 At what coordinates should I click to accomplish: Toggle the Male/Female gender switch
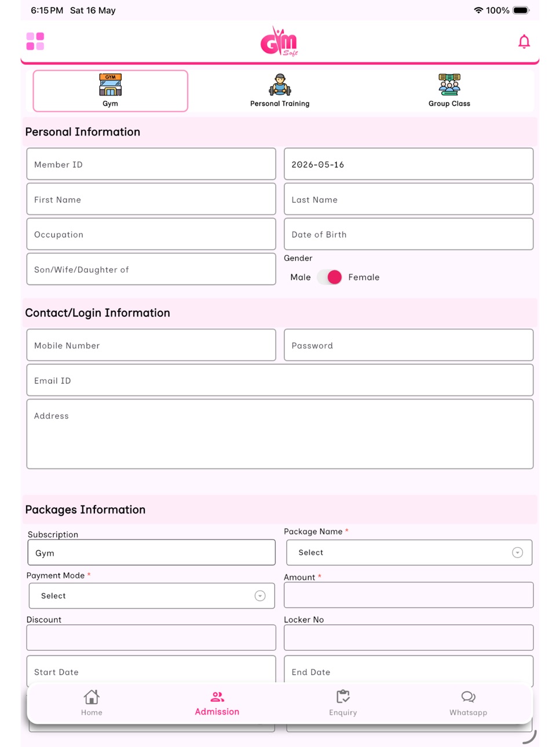[330, 277]
